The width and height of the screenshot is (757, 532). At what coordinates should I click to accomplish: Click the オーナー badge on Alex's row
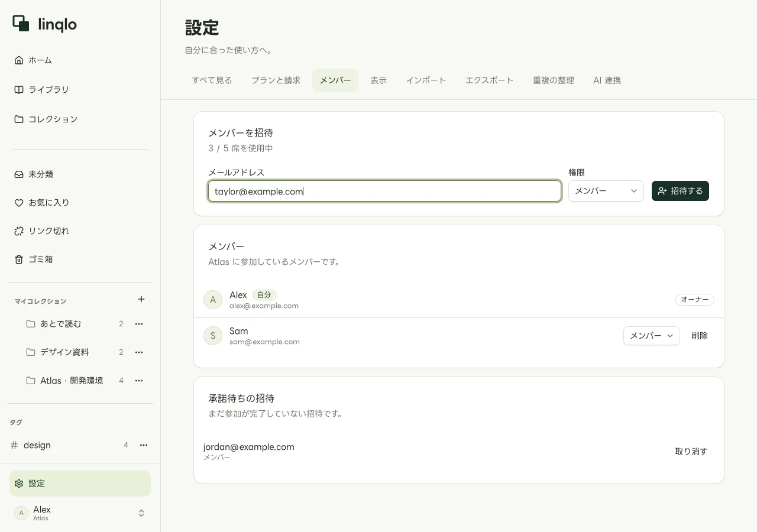tap(695, 300)
